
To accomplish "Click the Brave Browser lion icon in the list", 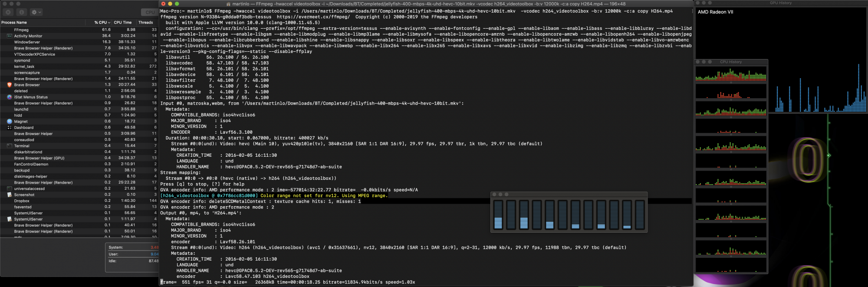I will pos(10,85).
